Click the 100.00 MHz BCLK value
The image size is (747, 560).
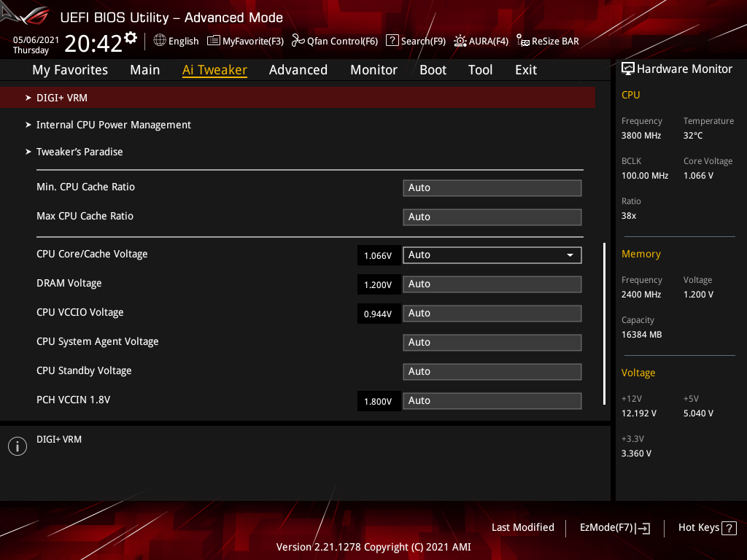click(x=645, y=176)
